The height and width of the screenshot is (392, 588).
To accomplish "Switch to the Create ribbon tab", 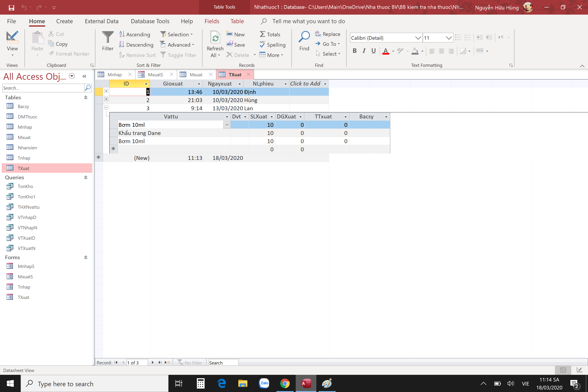I will click(x=64, y=21).
